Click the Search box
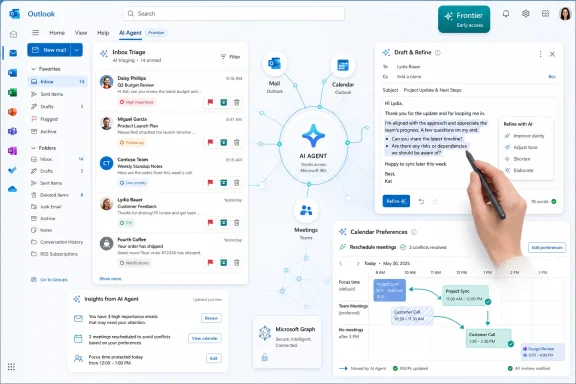This screenshot has height=384, width=576. pos(234,14)
